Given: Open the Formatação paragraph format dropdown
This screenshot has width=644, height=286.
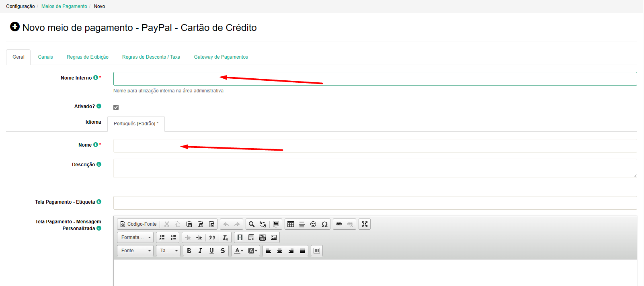Looking at the screenshot, I should [x=135, y=237].
